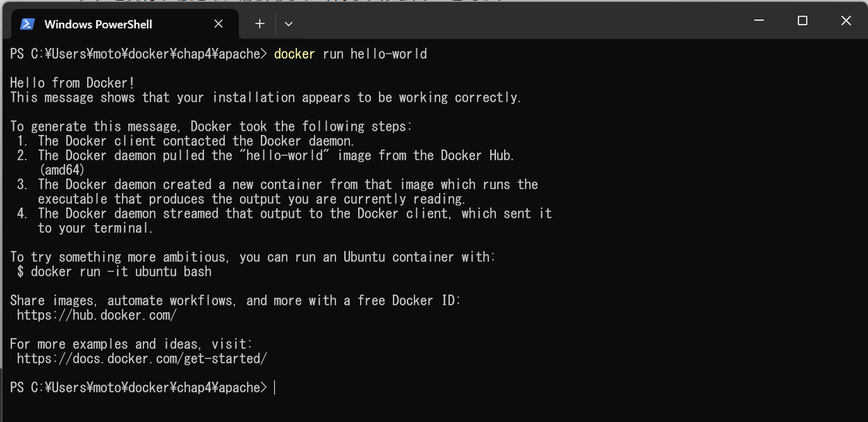Click the 'Hello from Docker!' output line
The height and width of the screenshot is (422, 868).
tap(72, 83)
